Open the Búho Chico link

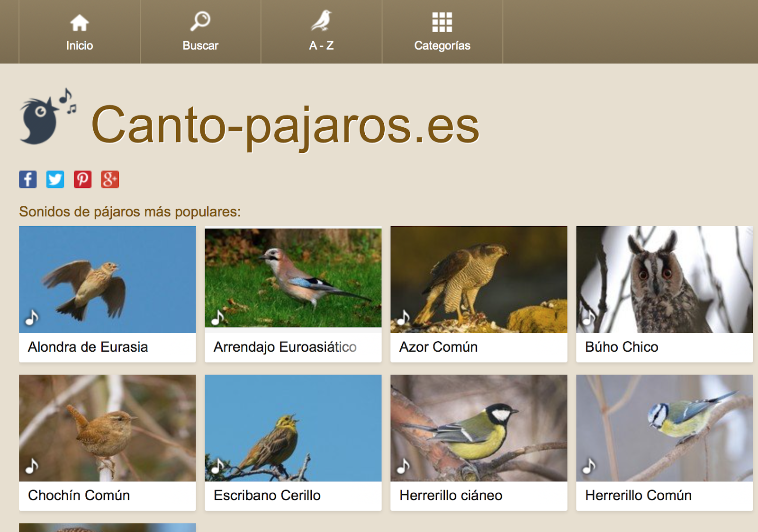[622, 347]
